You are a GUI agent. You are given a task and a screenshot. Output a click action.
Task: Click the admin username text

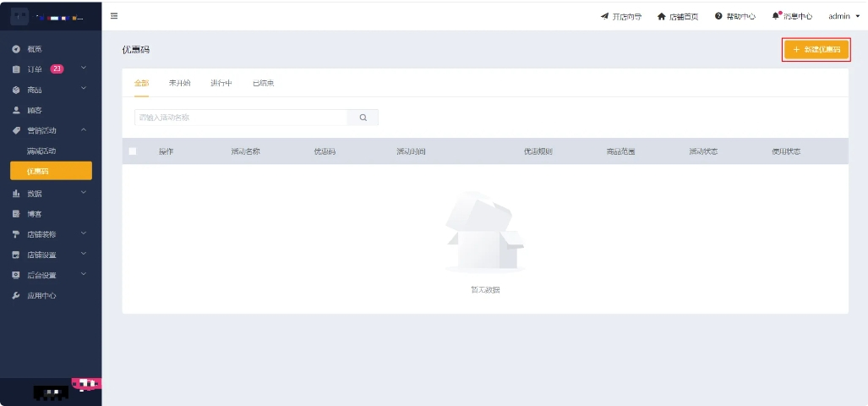pyautogui.click(x=839, y=17)
